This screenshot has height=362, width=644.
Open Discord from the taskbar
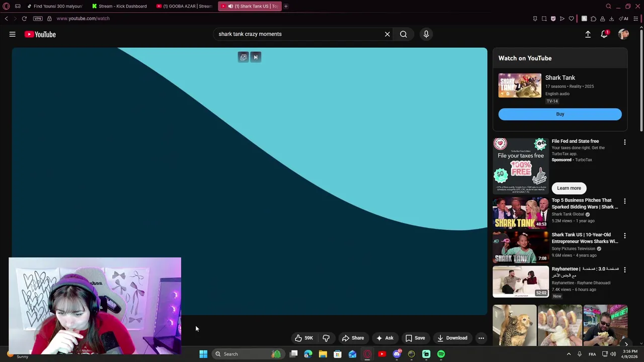[x=397, y=354]
